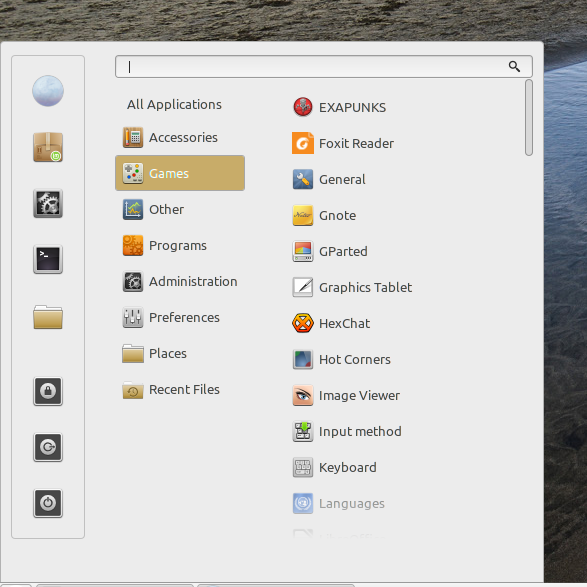Open GParted partition editor

tap(330, 251)
